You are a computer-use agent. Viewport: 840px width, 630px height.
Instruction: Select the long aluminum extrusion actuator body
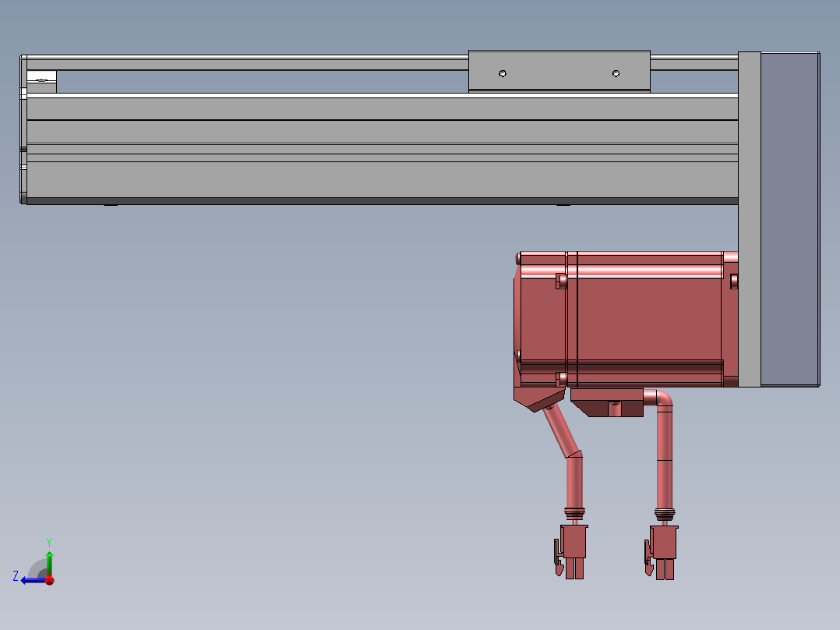coord(382,148)
